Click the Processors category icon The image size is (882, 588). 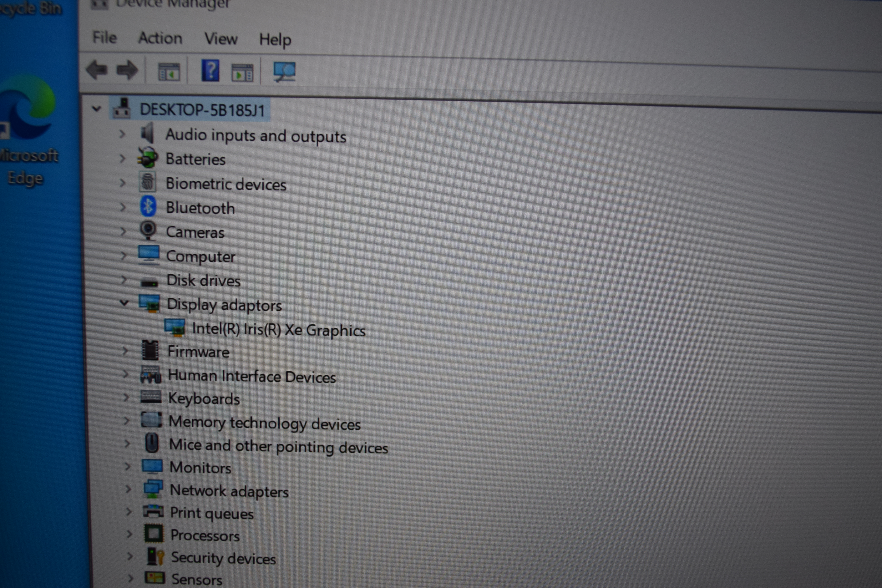coord(154,533)
